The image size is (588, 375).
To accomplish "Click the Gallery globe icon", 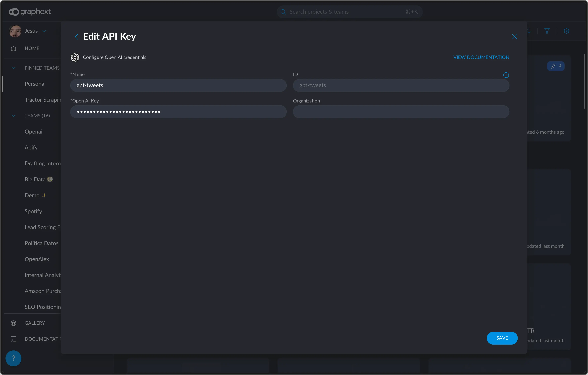I will (x=13, y=323).
